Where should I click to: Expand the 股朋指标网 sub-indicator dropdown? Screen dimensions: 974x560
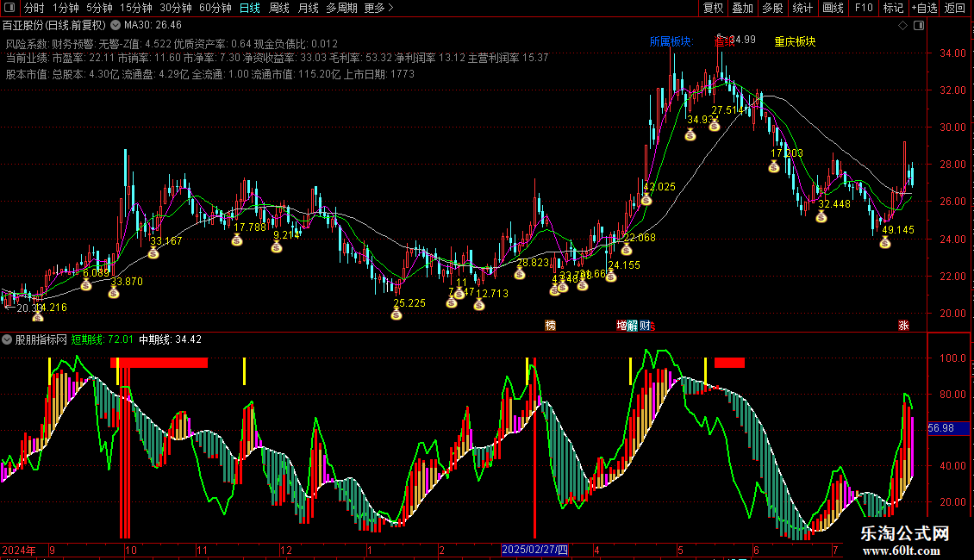pyautogui.click(x=7, y=339)
